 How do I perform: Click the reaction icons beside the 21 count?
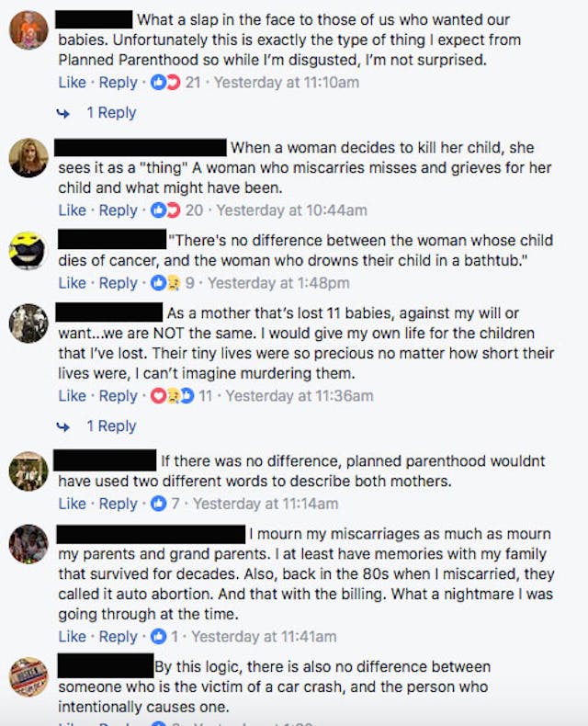(x=166, y=83)
